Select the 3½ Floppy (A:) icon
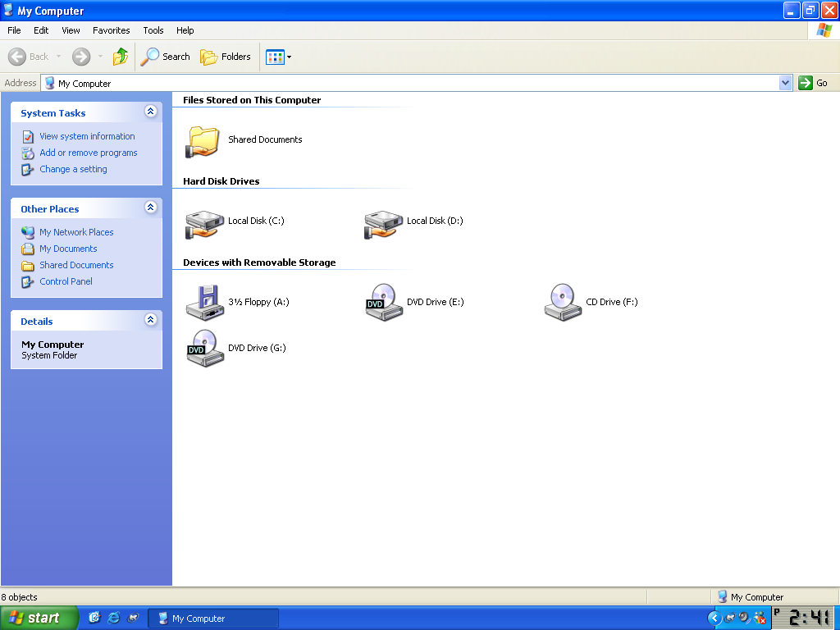Viewport: 840px width, 630px height. click(204, 303)
